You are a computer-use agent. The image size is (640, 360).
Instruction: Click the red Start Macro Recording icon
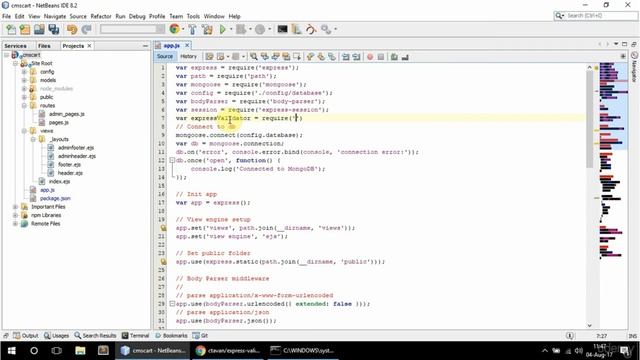click(x=370, y=57)
